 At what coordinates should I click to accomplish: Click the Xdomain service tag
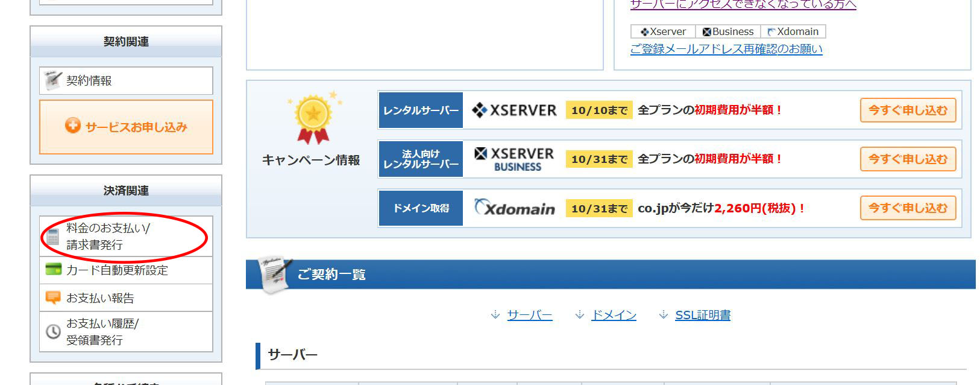793,31
